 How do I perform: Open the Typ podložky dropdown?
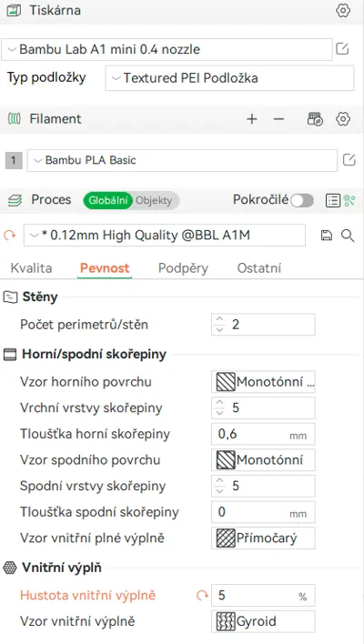(229, 78)
